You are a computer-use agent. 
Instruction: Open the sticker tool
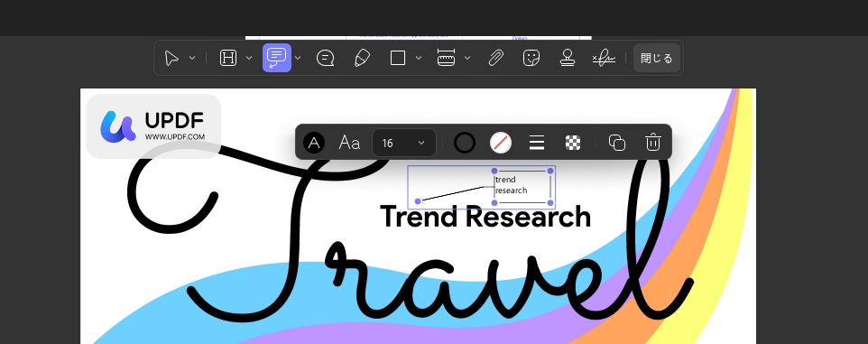531,58
